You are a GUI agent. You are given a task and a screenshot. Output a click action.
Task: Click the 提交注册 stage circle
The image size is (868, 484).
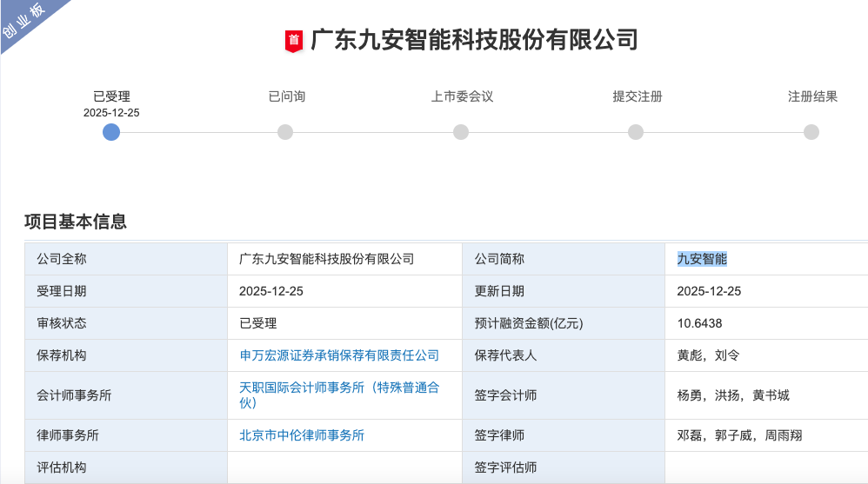636,132
